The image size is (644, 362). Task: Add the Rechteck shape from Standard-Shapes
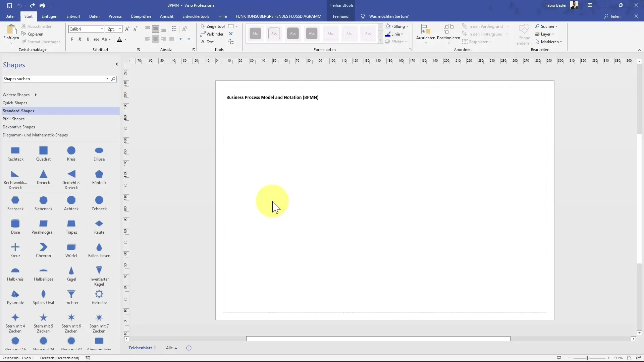(15, 154)
